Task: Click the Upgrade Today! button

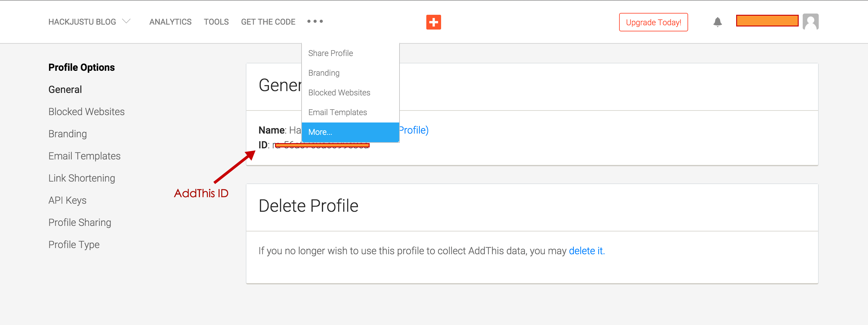Action: pyautogui.click(x=653, y=22)
